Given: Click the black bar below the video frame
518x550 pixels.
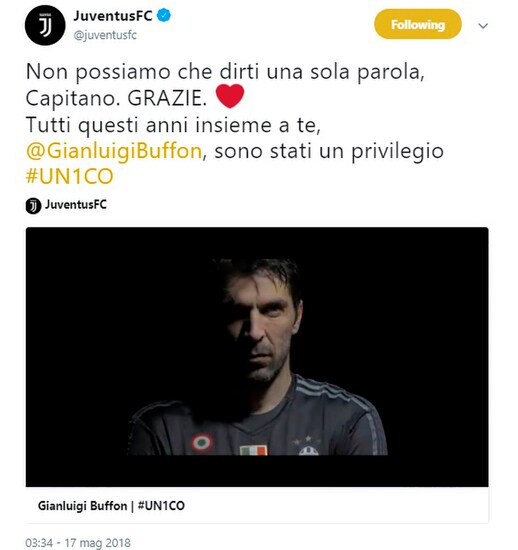Looking at the screenshot, I should [x=257, y=471].
